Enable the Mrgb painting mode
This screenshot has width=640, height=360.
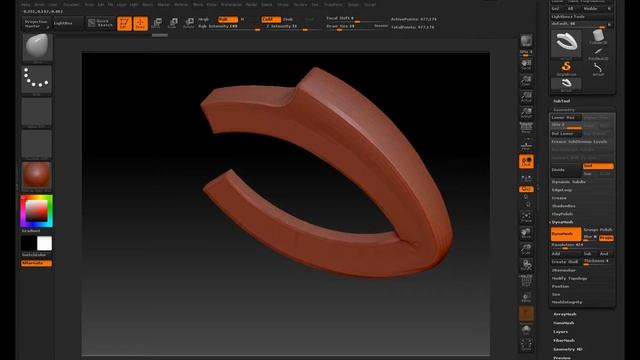coord(204,19)
